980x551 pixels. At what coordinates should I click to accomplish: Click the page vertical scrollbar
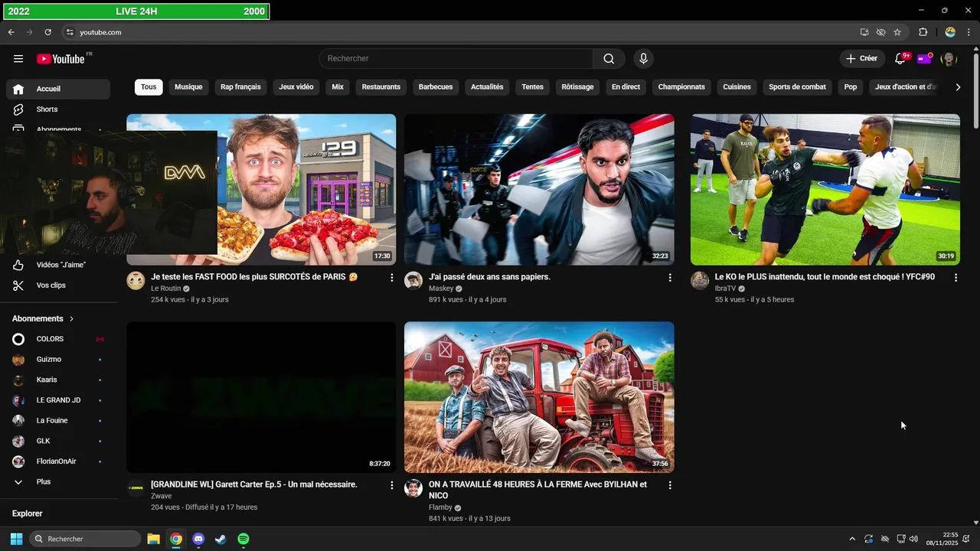tap(975, 91)
